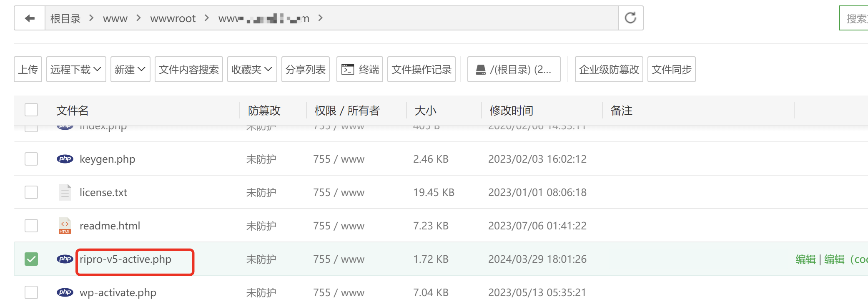This screenshot has width=868, height=307.
Task: Click the back arrow button
Action: click(30, 18)
